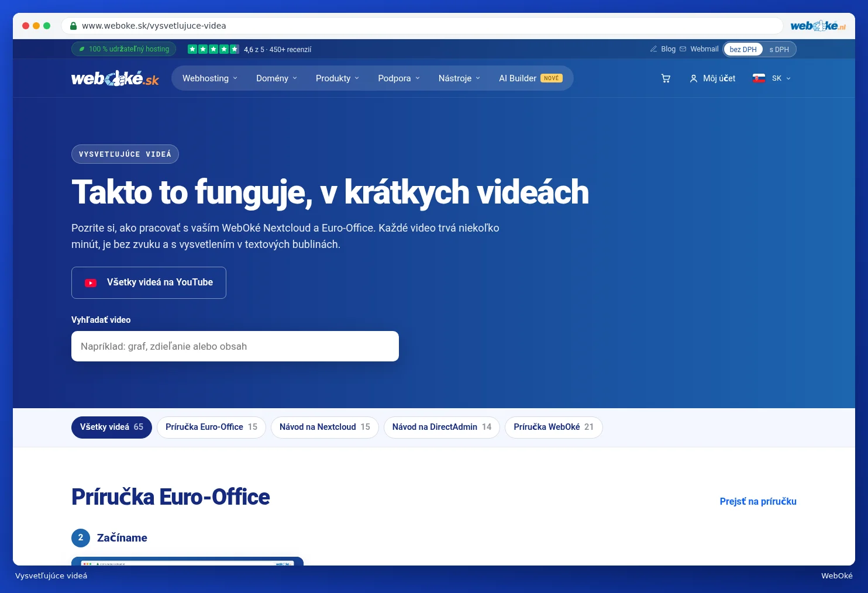Click the Vyhľadať video search field
Image resolution: width=868 pixels, height=593 pixels.
coord(235,346)
